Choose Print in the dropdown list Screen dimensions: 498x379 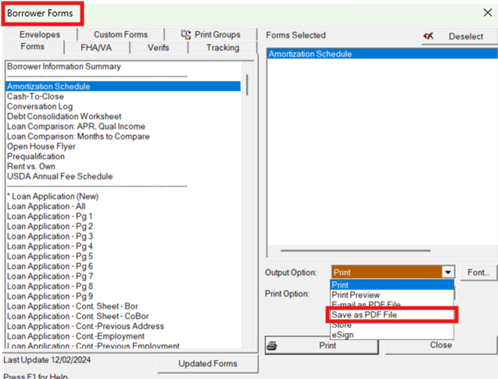[x=392, y=285]
